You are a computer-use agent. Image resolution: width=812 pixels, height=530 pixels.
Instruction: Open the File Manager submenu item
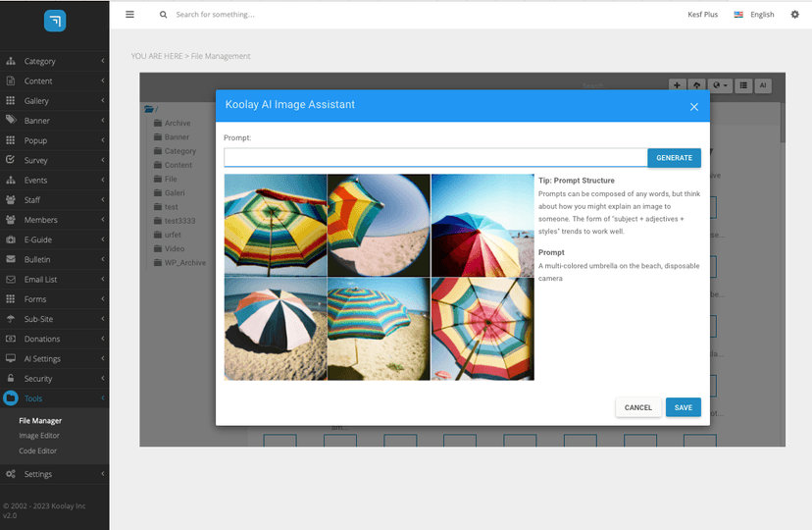40,421
